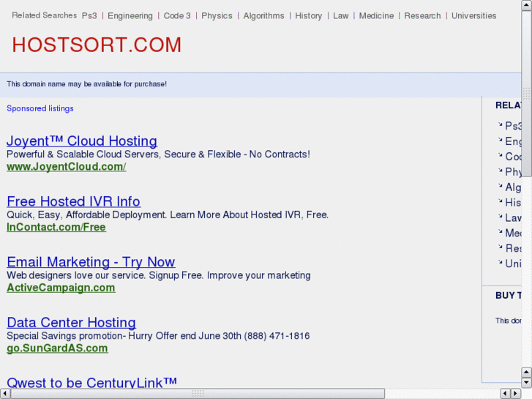Open the Ps3 related search link at top
Image resolution: width=532 pixels, height=399 pixels.
[x=89, y=15]
